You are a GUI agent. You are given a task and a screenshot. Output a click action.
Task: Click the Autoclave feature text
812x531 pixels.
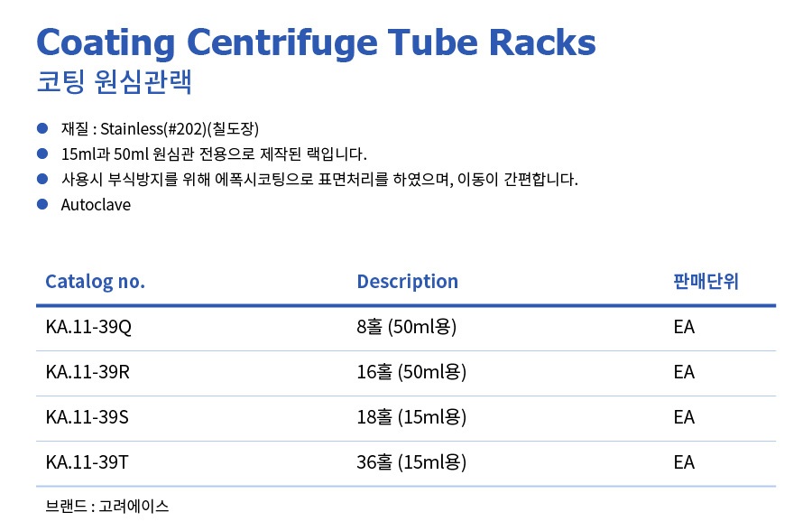[96, 205]
